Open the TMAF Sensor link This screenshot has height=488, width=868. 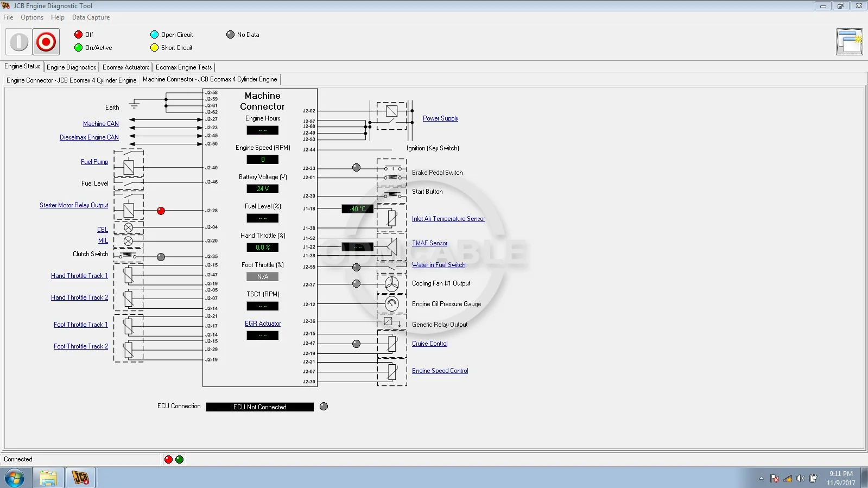[429, 243]
